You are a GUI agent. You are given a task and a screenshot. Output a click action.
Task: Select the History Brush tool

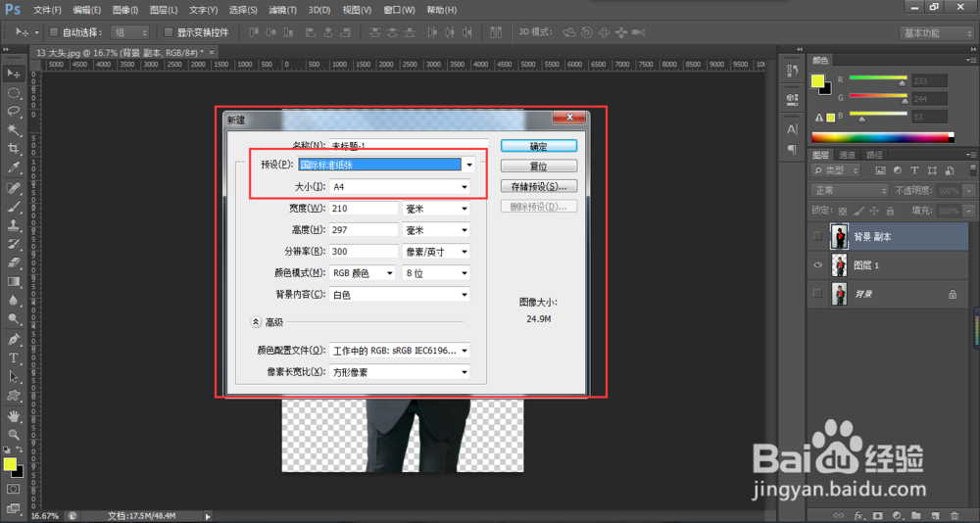tap(13, 244)
